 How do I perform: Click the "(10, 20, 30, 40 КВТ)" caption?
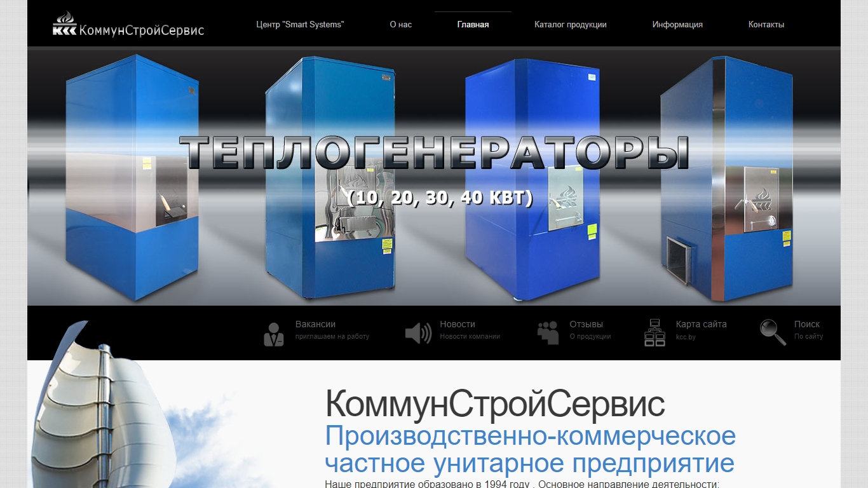pos(440,198)
